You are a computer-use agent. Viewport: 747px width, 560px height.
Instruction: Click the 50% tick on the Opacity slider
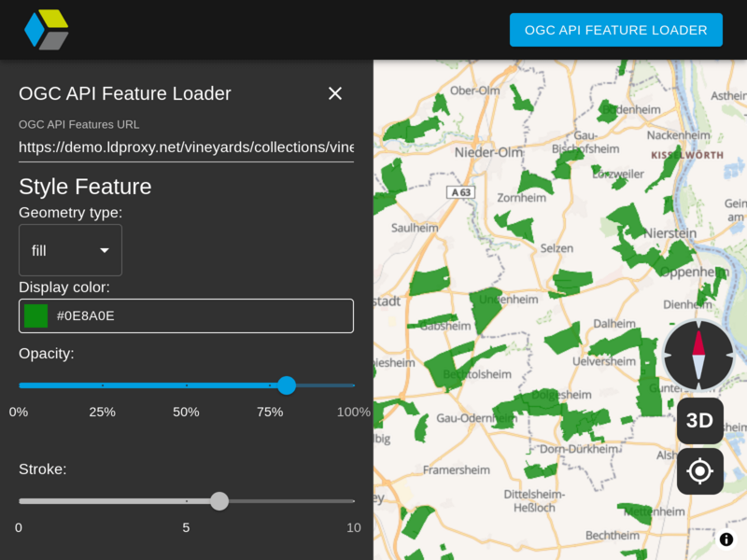click(x=186, y=385)
